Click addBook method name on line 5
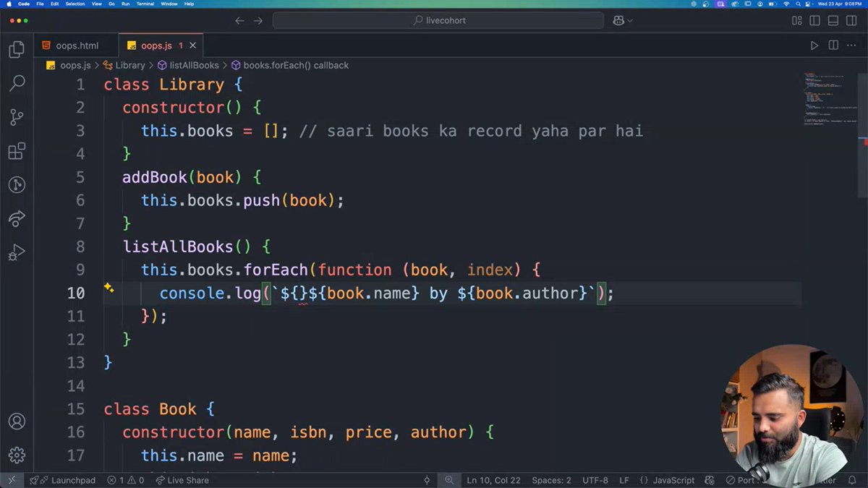The width and height of the screenshot is (868, 488). pyautogui.click(x=155, y=177)
